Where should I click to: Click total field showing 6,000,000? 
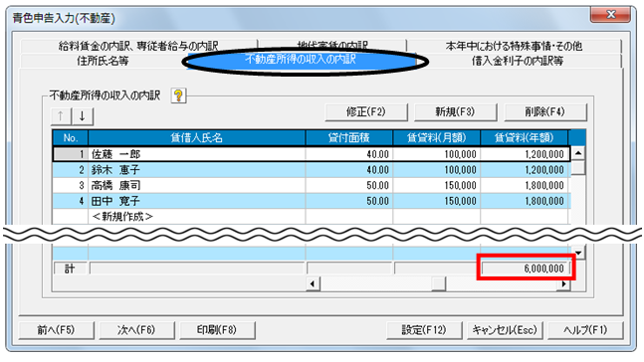[x=526, y=269]
